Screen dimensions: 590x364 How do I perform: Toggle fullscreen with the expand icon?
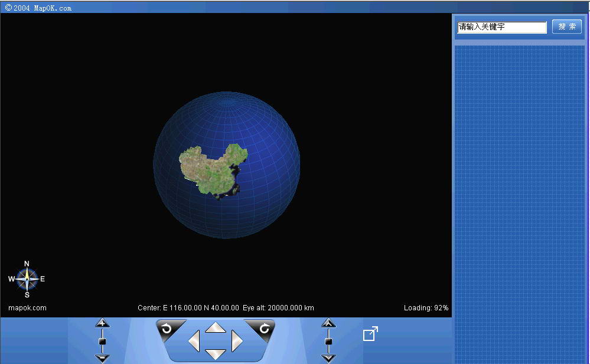[x=370, y=334]
